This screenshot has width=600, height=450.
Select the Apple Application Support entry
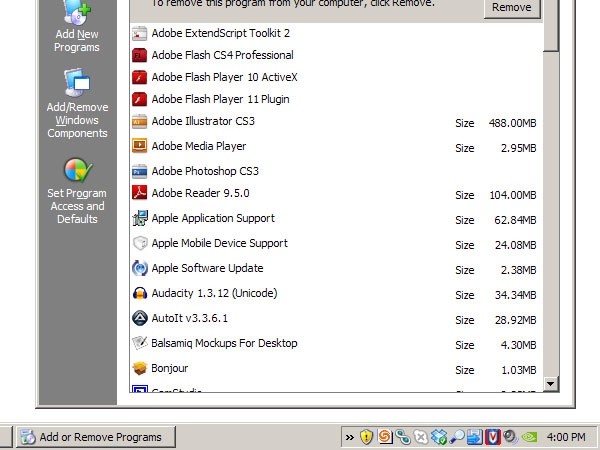click(x=336, y=218)
